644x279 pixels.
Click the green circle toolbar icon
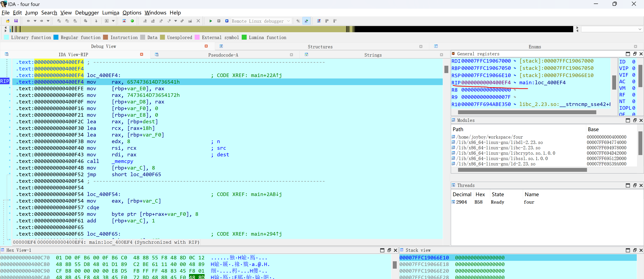point(132,21)
